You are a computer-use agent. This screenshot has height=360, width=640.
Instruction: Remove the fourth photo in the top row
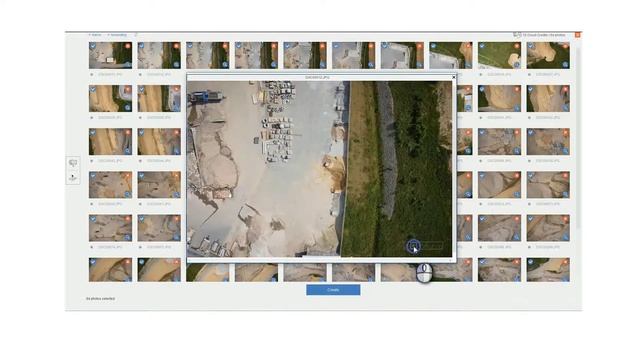point(274,46)
